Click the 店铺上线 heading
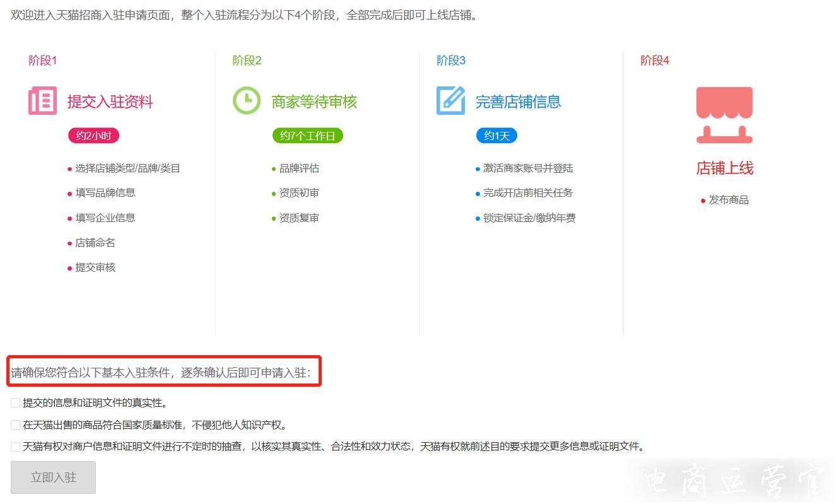This screenshot has height=504, width=839. (x=725, y=168)
